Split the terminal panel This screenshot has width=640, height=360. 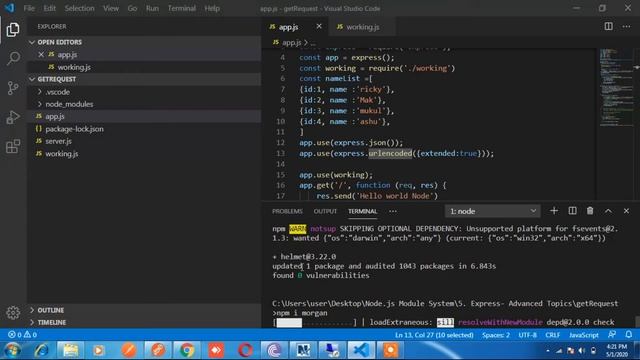pyautogui.click(x=572, y=211)
